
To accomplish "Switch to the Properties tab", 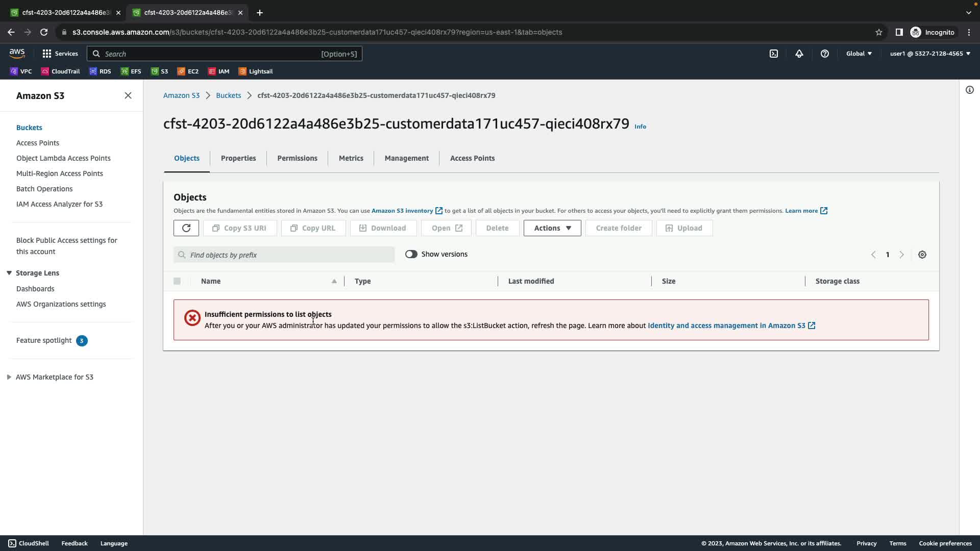I will click(238, 158).
